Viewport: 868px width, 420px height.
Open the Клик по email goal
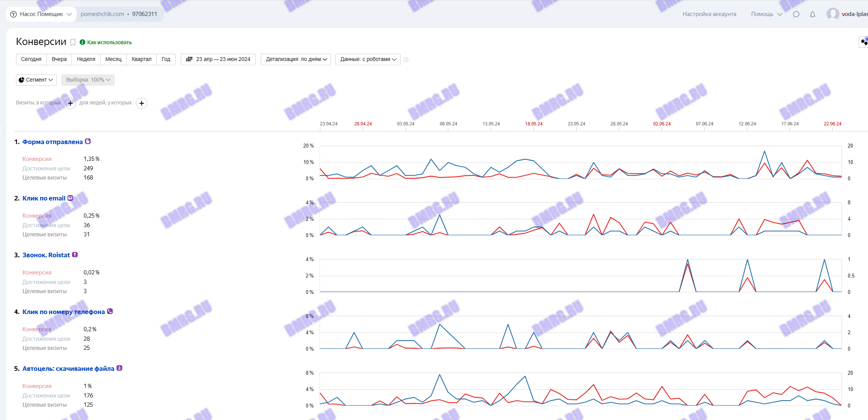pyautogui.click(x=44, y=198)
